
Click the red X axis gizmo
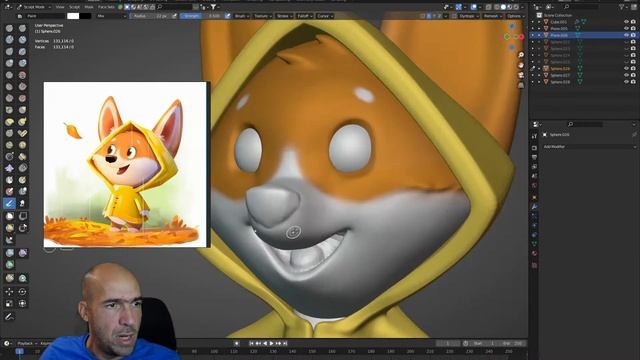[521, 37]
